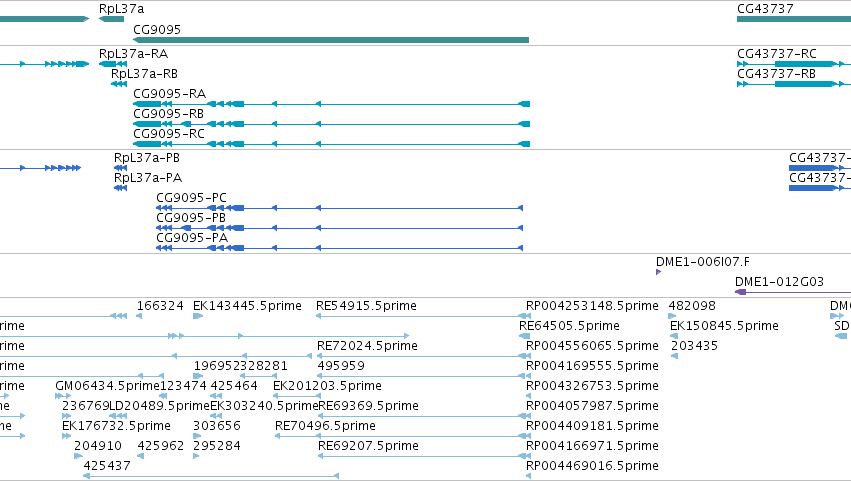Select the long CG9095 gene bar

click(331, 40)
